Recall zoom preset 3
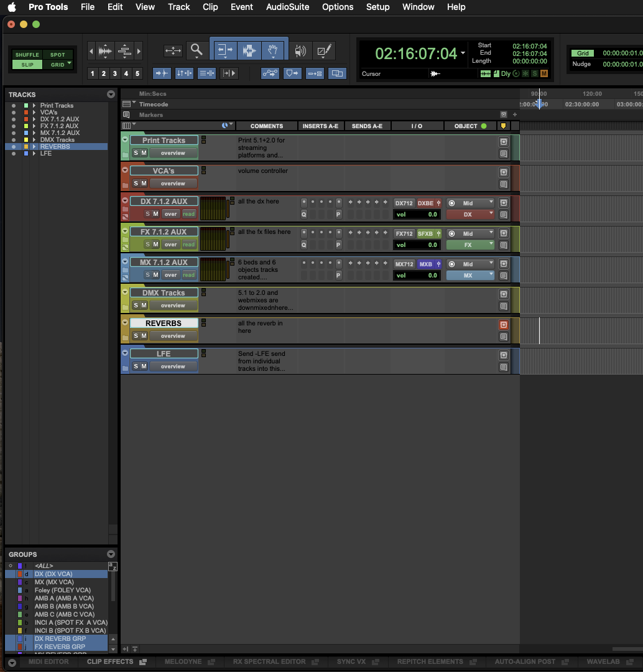This screenshot has width=643, height=672. [115, 73]
